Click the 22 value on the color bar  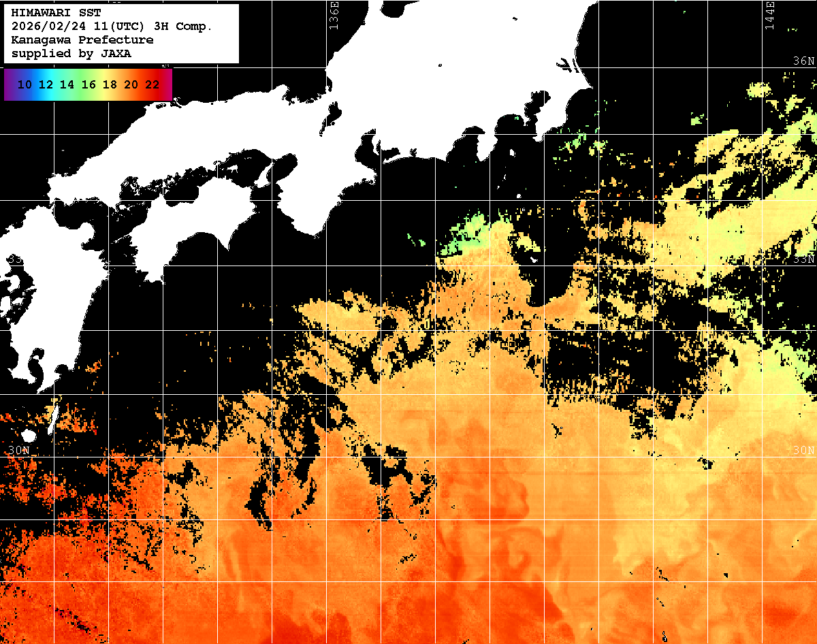(152, 85)
